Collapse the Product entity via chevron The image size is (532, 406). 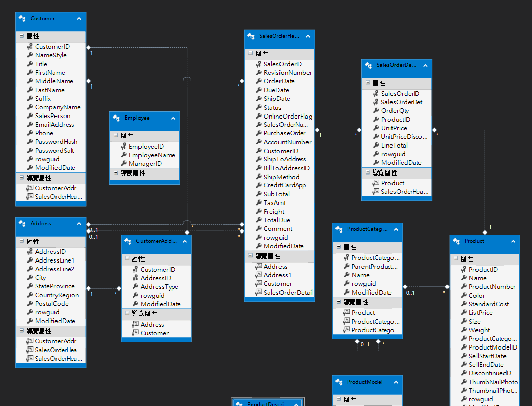[513, 241]
